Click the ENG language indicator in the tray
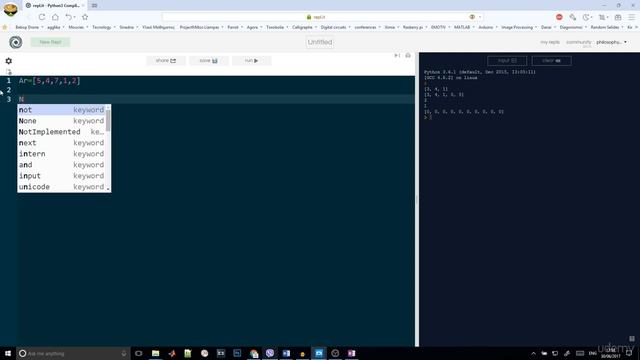 pyautogui.click(x=593, y=353)
